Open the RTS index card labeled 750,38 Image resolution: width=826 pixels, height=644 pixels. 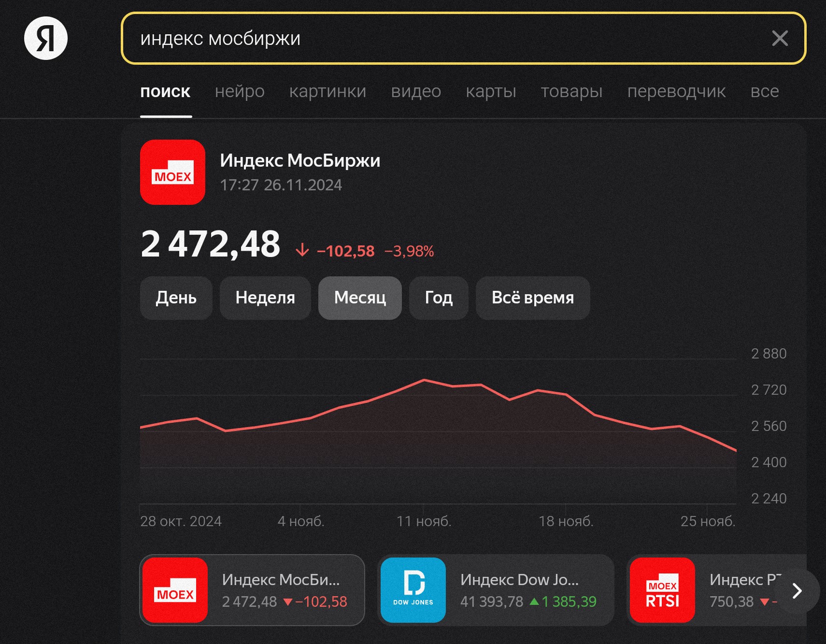[x=716, y=590]
